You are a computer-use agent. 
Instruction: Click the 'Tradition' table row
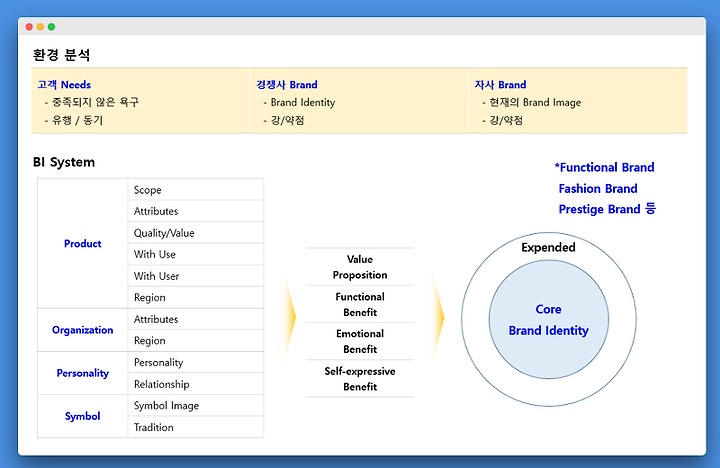(x=196, y=427)
